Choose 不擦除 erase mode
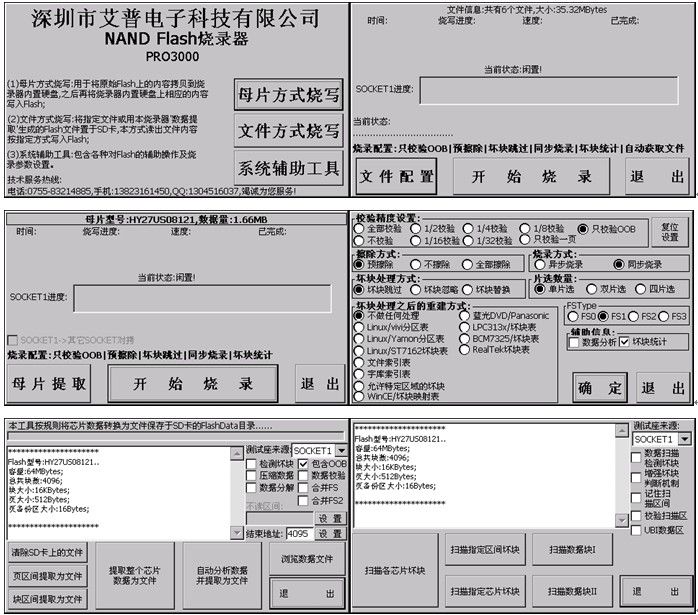 415,264
